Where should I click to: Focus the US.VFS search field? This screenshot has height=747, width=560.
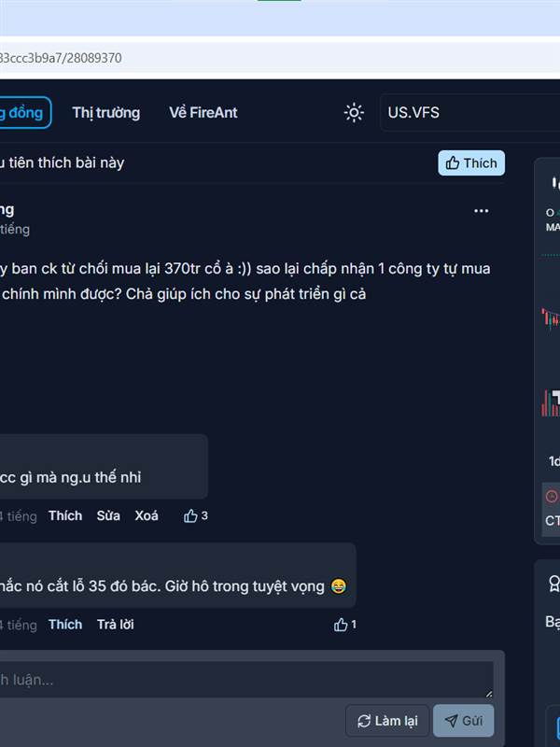coord(470,112)
